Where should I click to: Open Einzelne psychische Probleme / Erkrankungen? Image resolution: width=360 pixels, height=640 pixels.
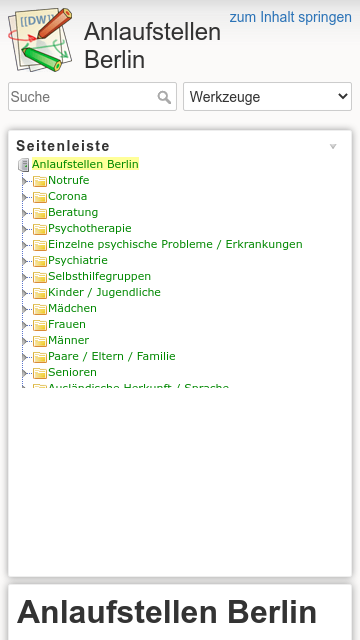point(175,244)
